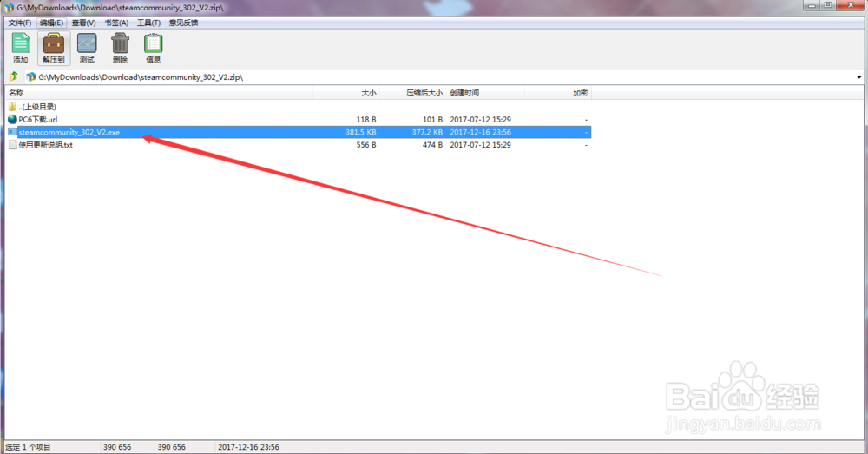
Task: Click the archive icon inside the address bar
Action: [31, 77]
